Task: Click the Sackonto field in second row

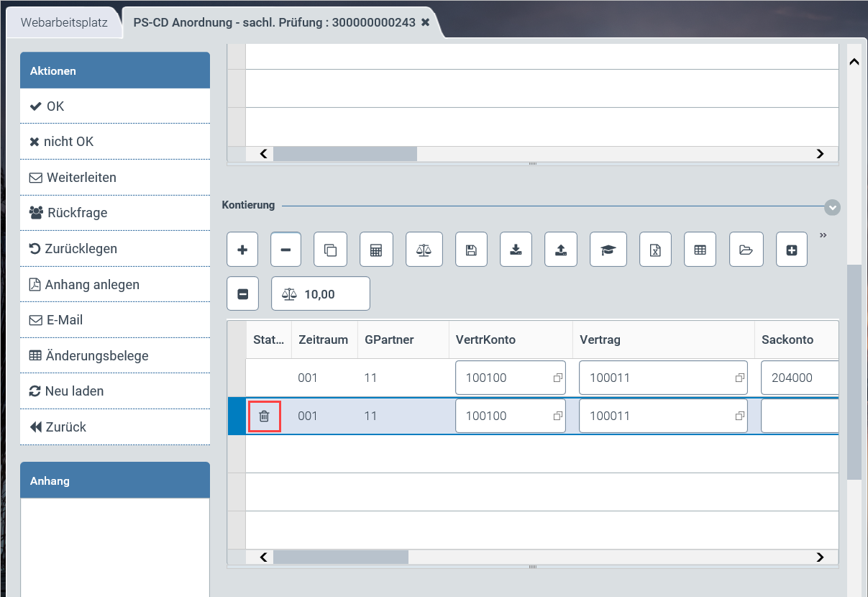Action: point(798,416)
